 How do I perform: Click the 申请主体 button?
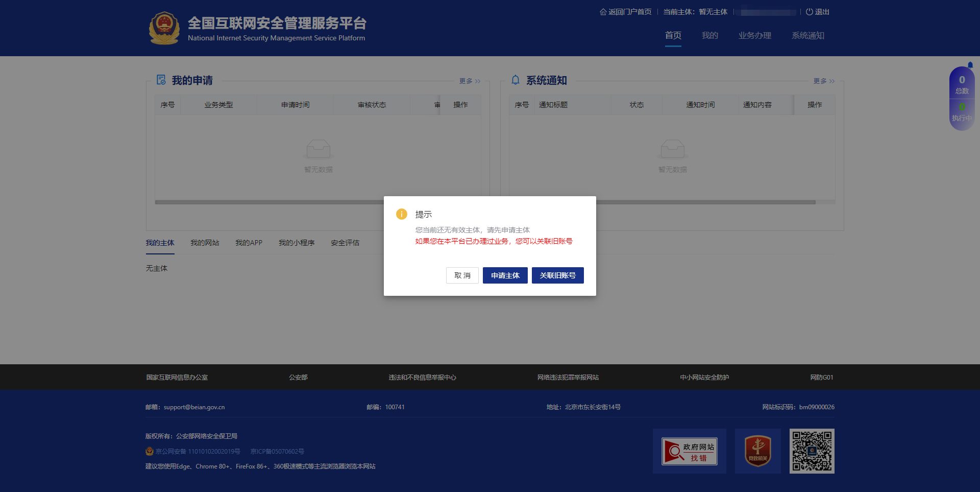(505, 275)
